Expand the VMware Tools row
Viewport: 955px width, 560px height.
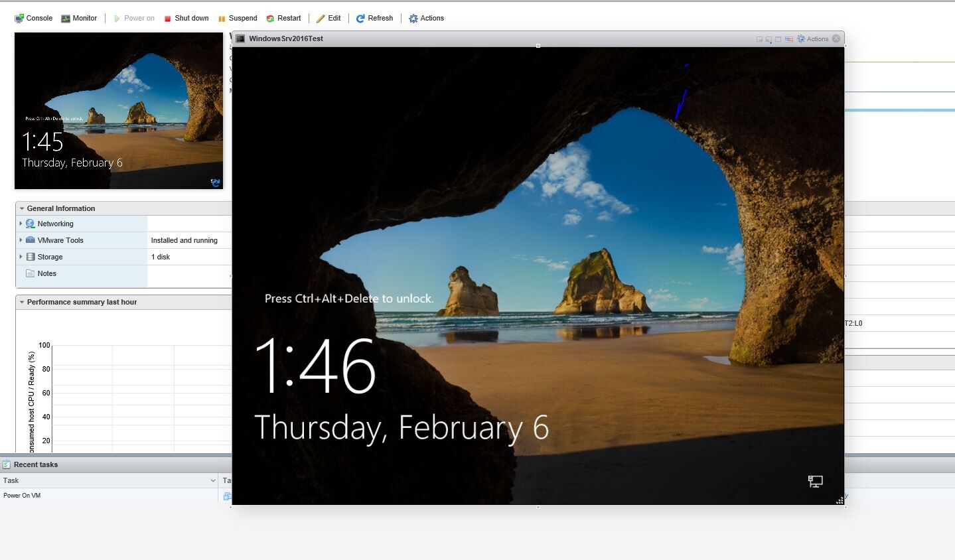click(x=21, y=240)
